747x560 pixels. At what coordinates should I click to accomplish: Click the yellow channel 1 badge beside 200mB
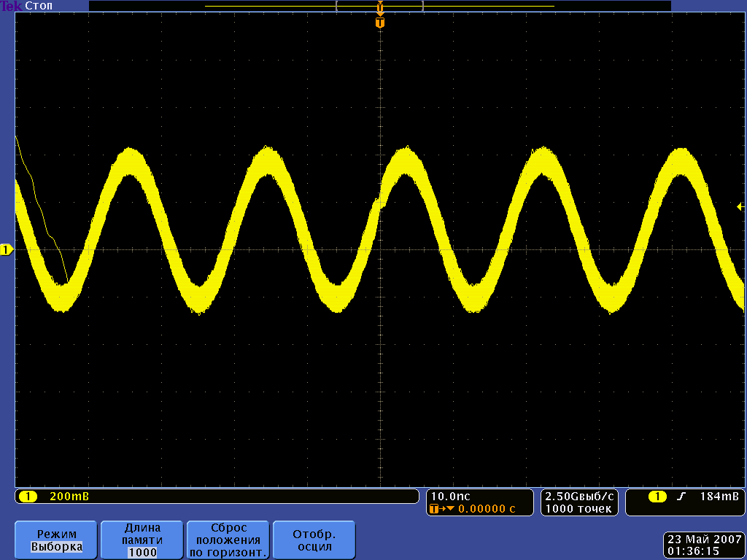28,497
